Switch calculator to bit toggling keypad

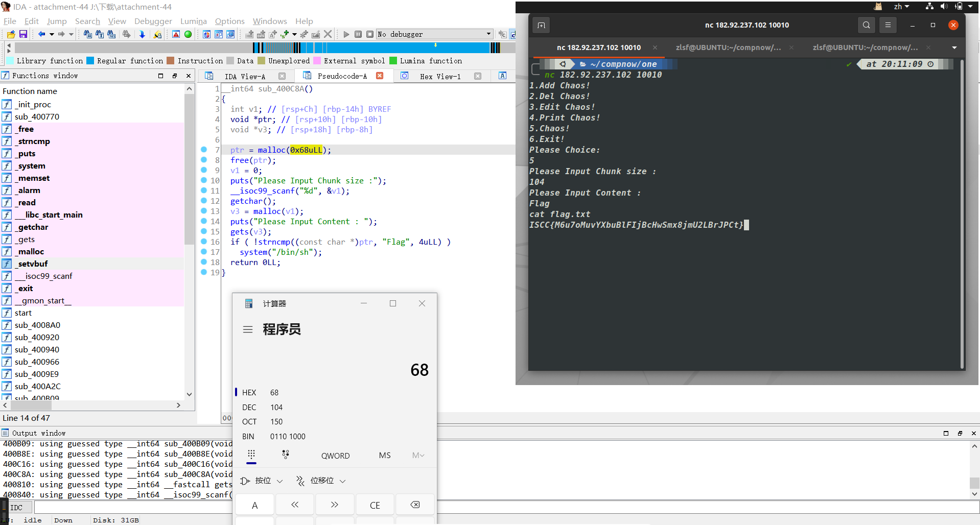[x=286, y=455]
